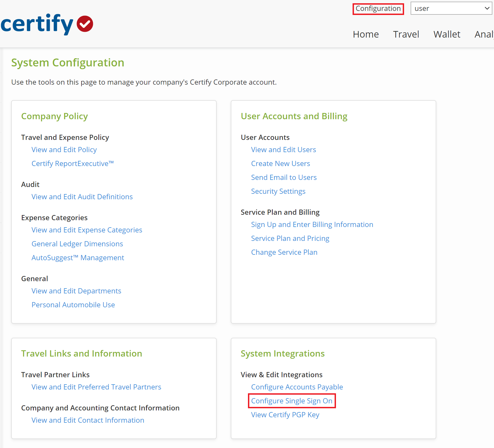Open the user dropdown menu
This screenshot has height=448, width=494.
tap(451, 8)
